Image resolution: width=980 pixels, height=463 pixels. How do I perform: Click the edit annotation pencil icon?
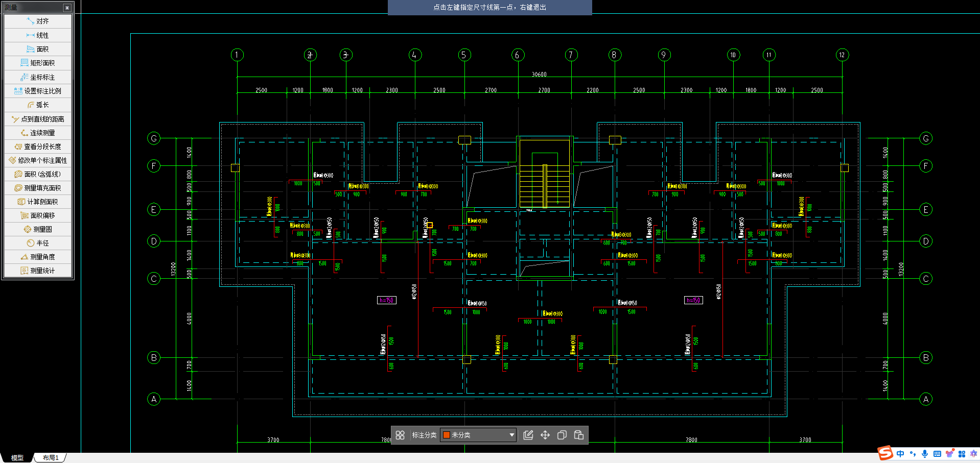point(528,435)
